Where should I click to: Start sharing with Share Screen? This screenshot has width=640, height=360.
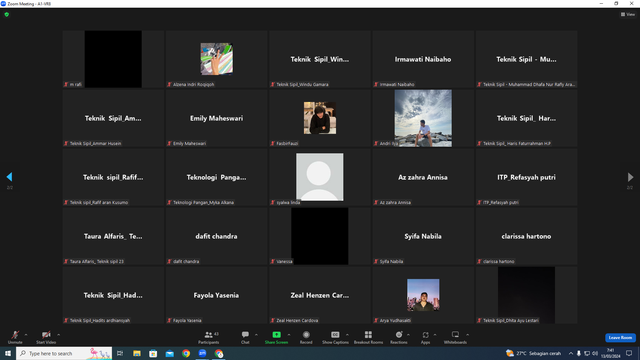(276, 337)
